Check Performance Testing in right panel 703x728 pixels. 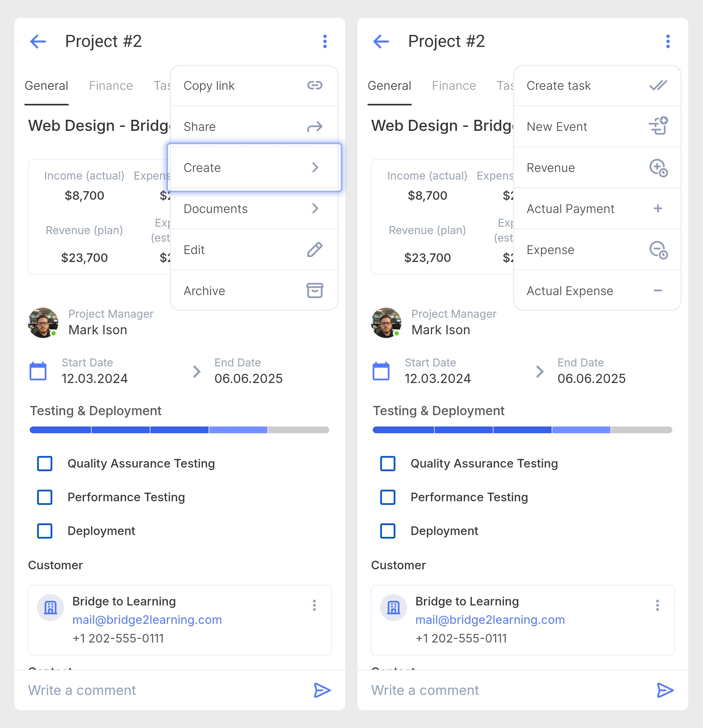pos(388,497)
